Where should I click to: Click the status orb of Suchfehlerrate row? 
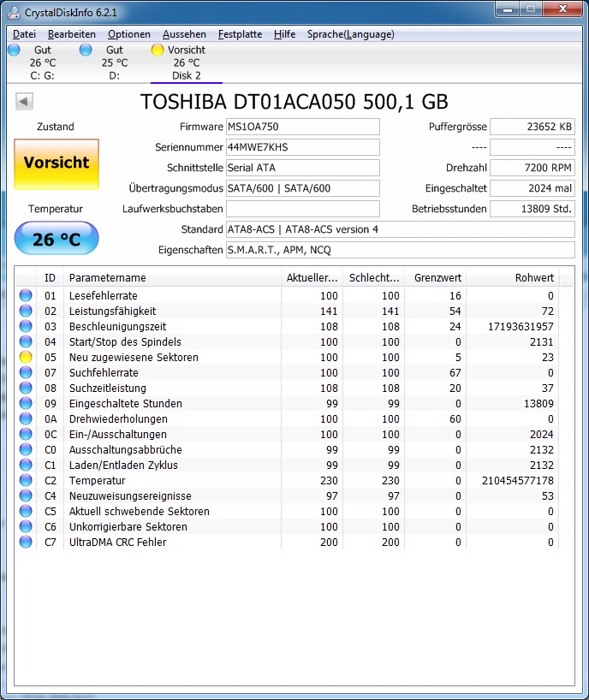click(x=26, y=372)
